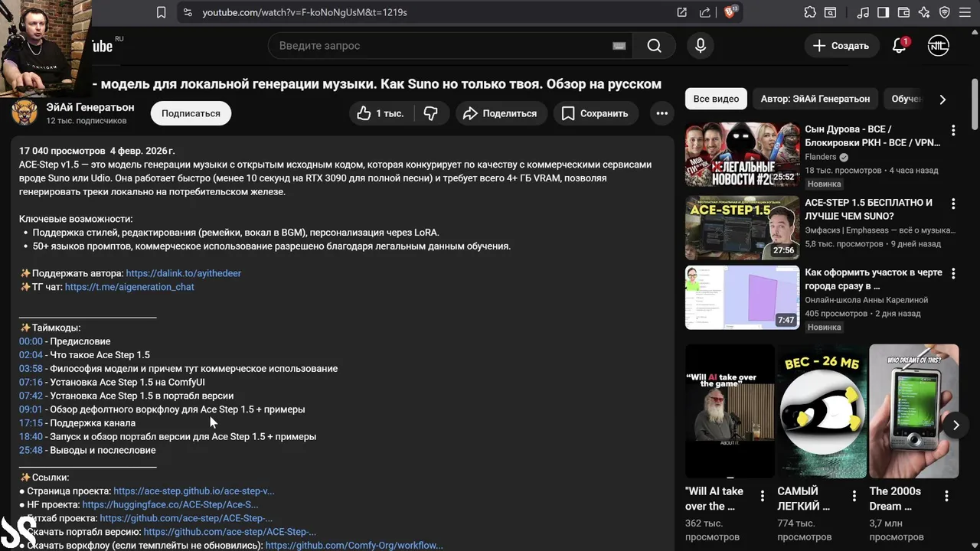Open ace-step.github.io project page link
The height and width of the screenshot is (551, 980).
click(x=194, y=491)
